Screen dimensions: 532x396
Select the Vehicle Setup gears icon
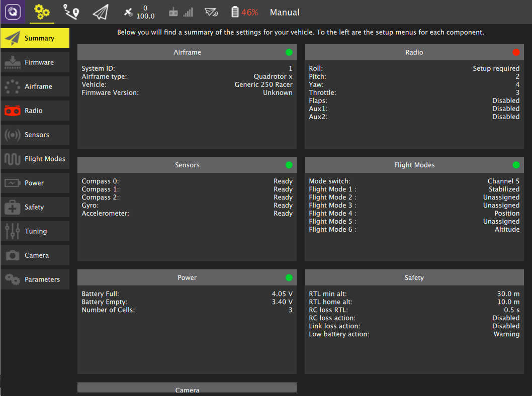click(x=42, y=12)
